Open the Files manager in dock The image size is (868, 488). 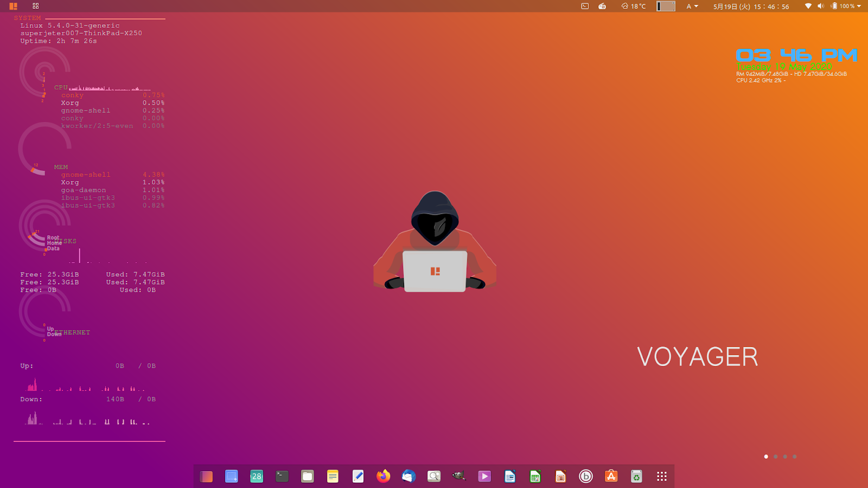[x=308, y=476]
